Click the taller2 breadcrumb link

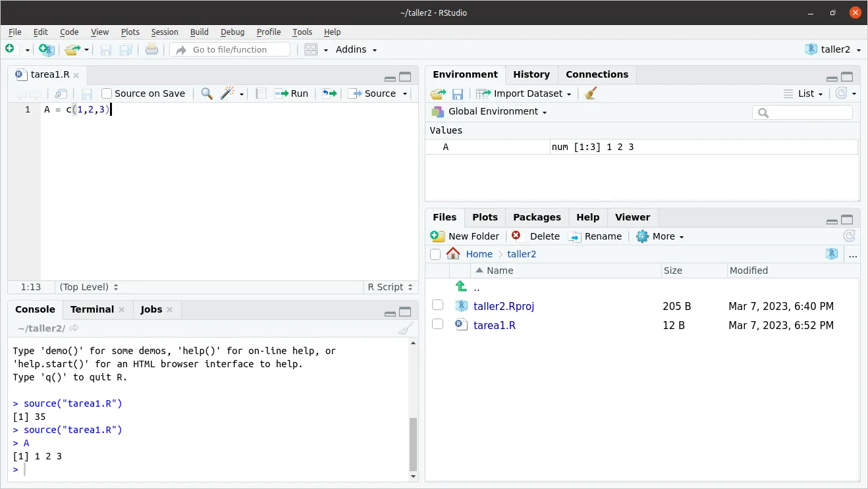tap(522, 254)
